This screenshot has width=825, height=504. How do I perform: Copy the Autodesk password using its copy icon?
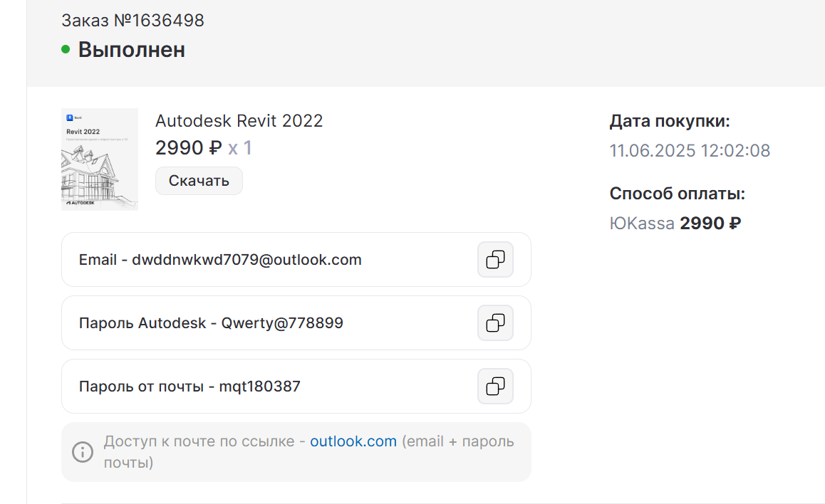(495, 322)
